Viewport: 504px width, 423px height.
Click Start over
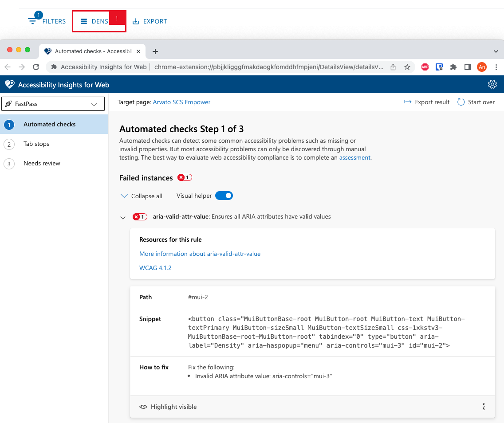point(476,102)
